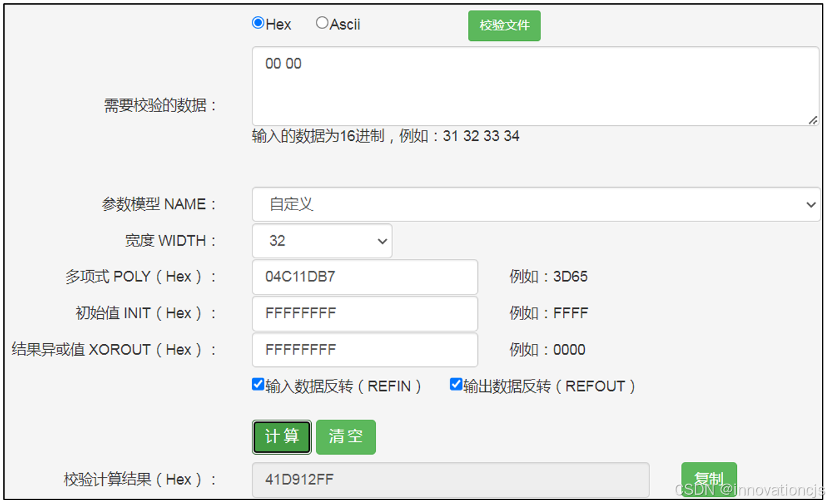Screen dimensions: 828x504
Task: Click the 例如：FFFF example text
Action: click(548, 314)
